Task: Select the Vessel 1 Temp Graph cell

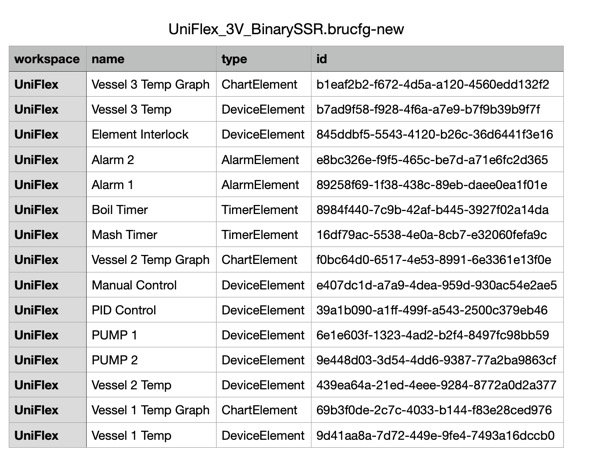Action: click(x=152, y=410)
